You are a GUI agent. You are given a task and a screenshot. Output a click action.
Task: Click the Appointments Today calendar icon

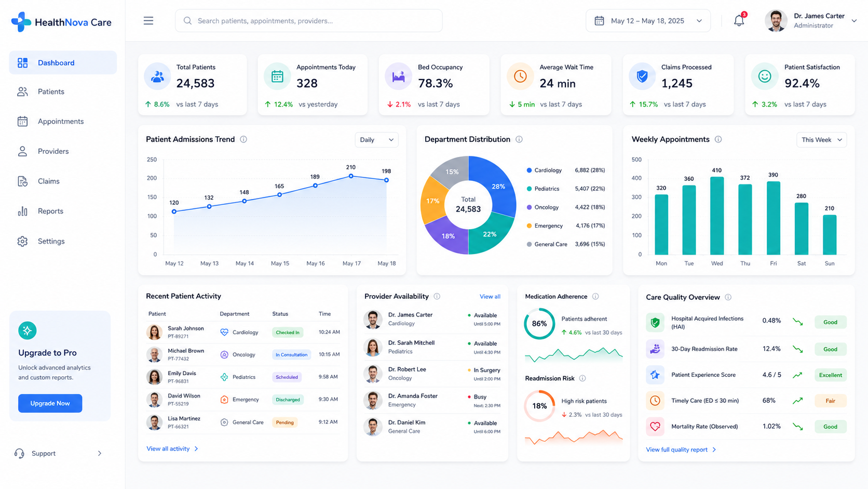(277, 76)
